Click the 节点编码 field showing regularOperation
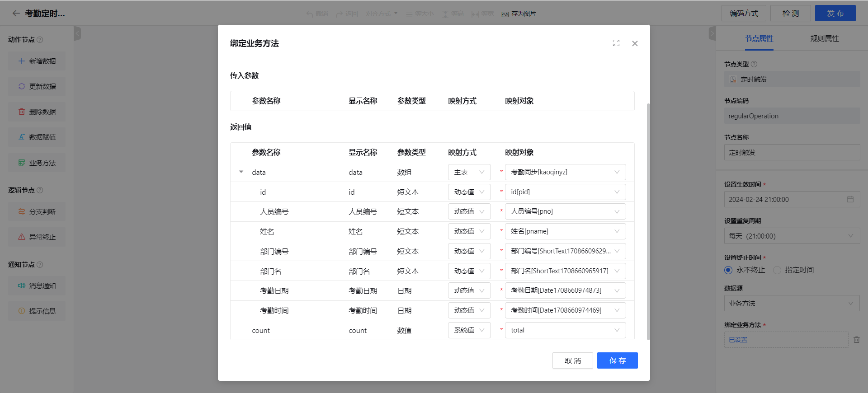Image resolution: width=868 pixels, height=393 pixels. tap(792, 116)
